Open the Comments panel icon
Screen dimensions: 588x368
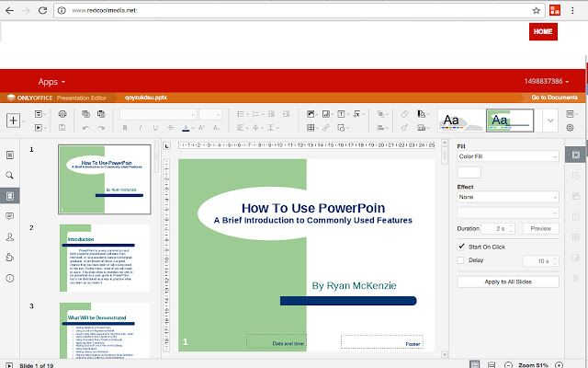(x=10, y=216)
